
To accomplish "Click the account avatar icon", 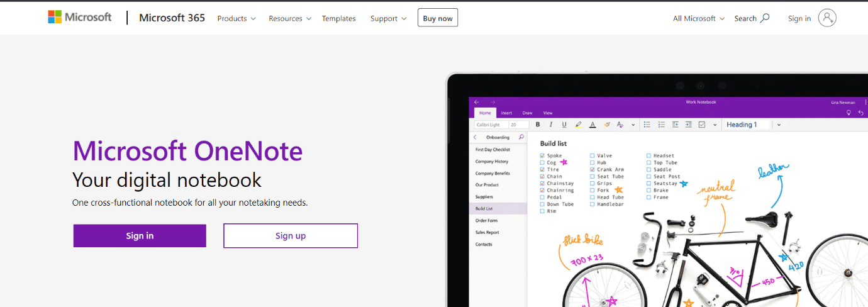I will pyautogui.click(x=827, y=18).
